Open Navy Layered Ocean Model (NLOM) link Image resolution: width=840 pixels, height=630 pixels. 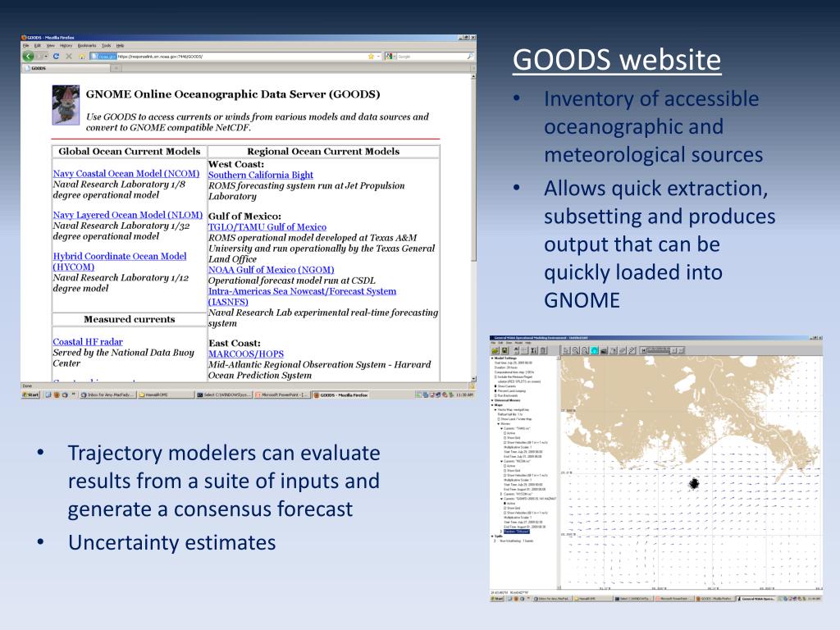pyautogui.click(x=127, y=215)
